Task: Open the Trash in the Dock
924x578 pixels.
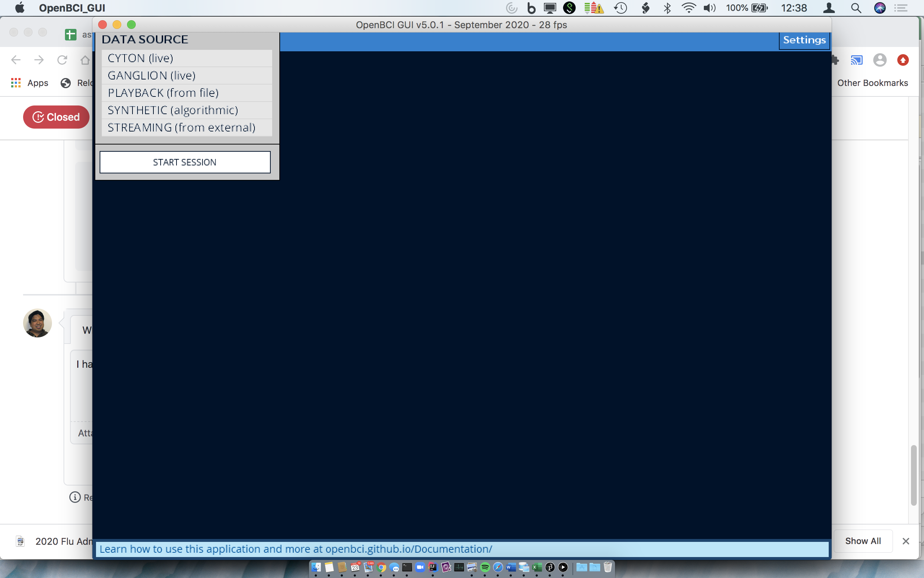Action: [x=608, y=567]
